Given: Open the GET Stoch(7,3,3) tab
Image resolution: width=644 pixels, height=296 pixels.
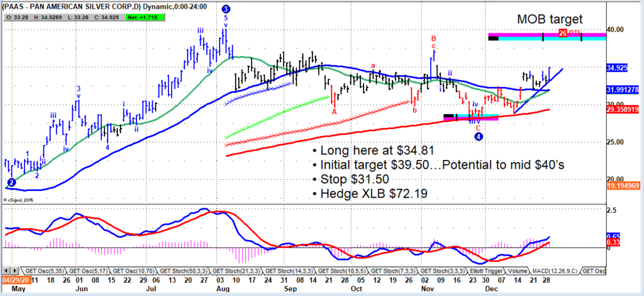Looking at the screenshot, I should [x=392, y=271].
